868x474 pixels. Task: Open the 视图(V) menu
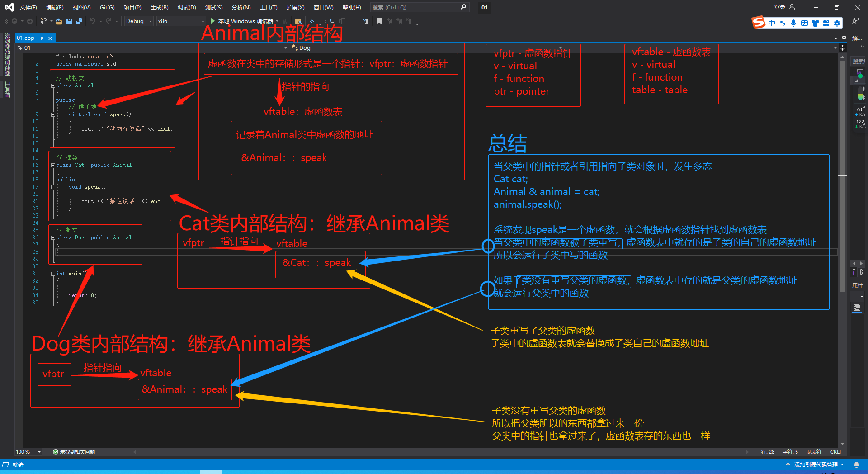[x=81, y=7]
